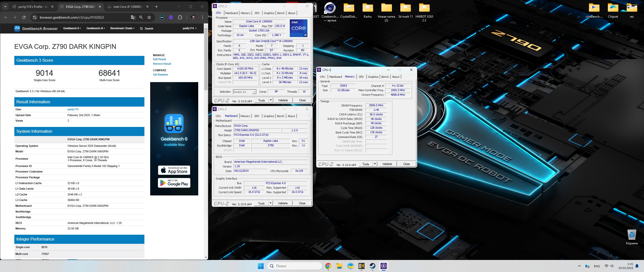
Task: Open the browser extensions puzzle icon
Action: coord(180,17)
